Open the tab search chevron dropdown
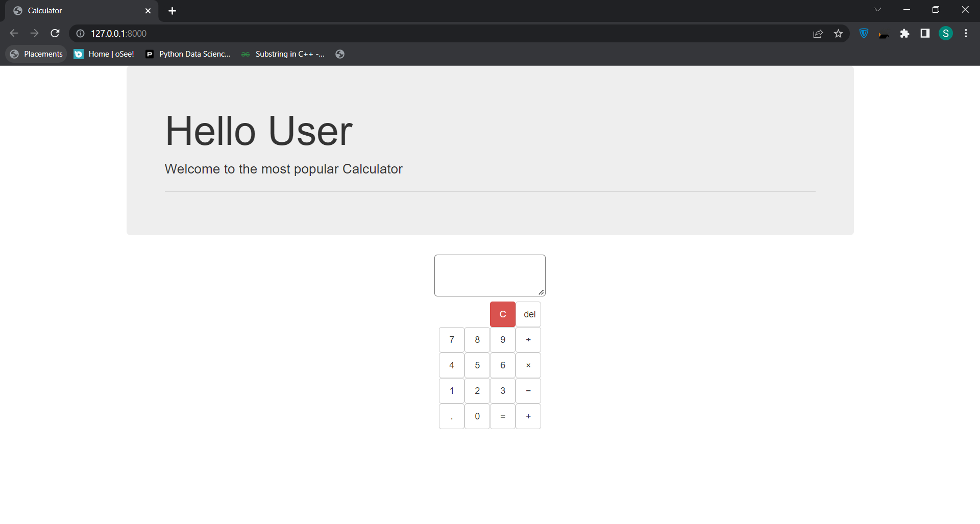The width and height of the screenshot is (980, 524). 878,9
